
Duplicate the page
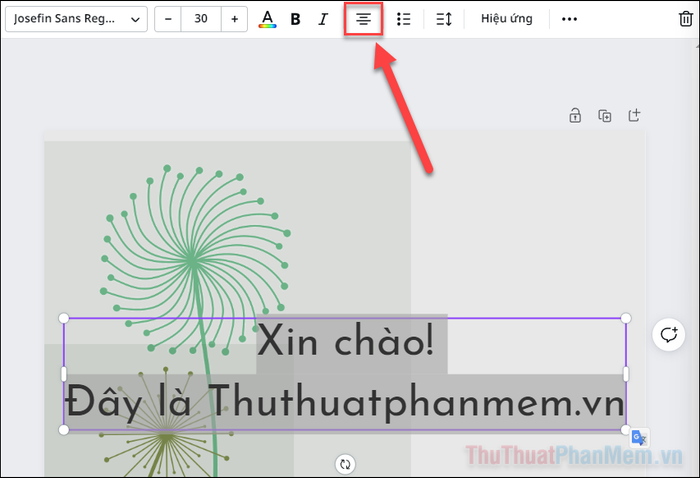pyautogui.click(x=605, y=116)
